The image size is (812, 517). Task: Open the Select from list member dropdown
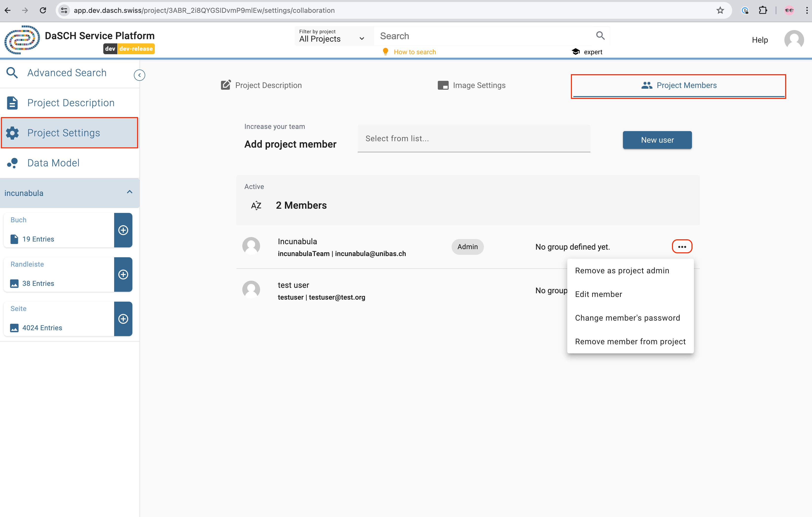pos(474,138)
